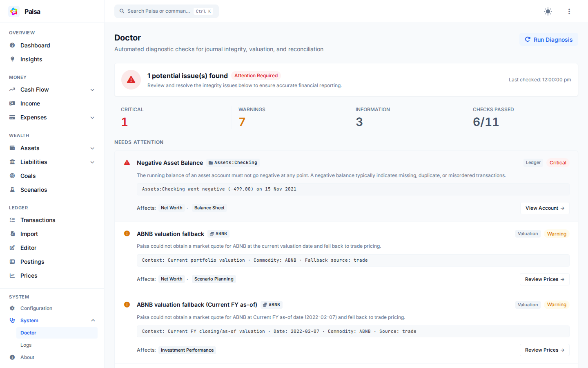The width and height of the screenshot is (588, 368).
Task: Open Cash Flow in the Money section
Action: (x=52, y=90)
